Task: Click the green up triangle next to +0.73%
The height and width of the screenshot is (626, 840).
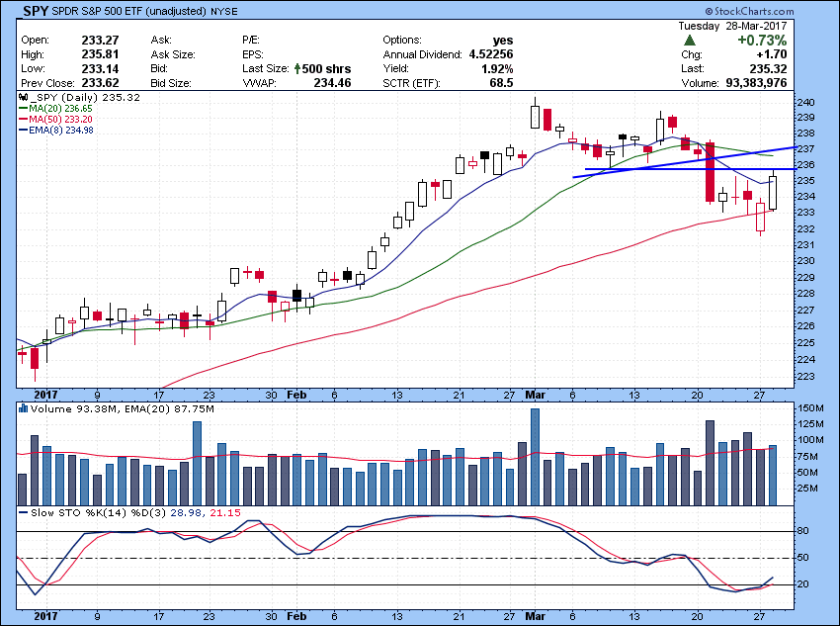Action: point(690,41)
